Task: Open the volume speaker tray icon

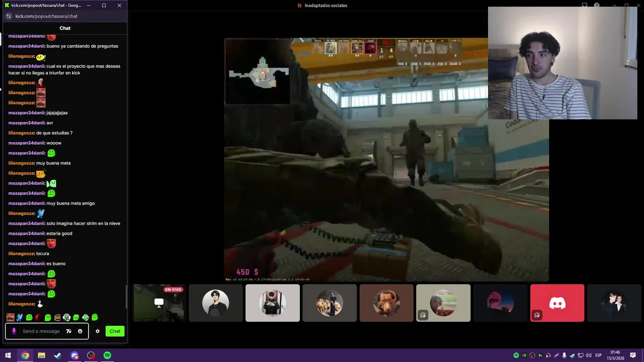Action: click(x=588, y=355)
